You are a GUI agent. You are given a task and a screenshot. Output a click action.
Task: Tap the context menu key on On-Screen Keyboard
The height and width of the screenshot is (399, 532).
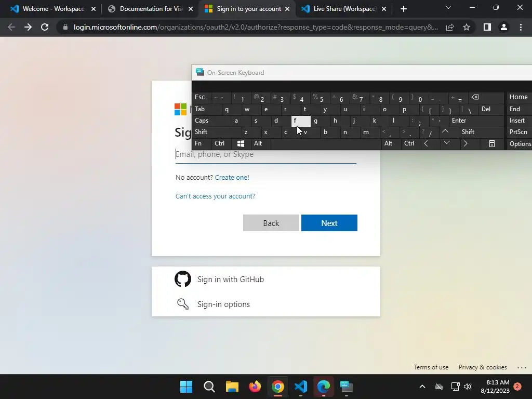tap(491, 143)
